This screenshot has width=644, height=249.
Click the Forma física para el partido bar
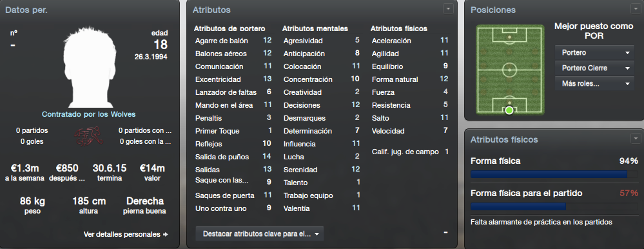[554, 206]
